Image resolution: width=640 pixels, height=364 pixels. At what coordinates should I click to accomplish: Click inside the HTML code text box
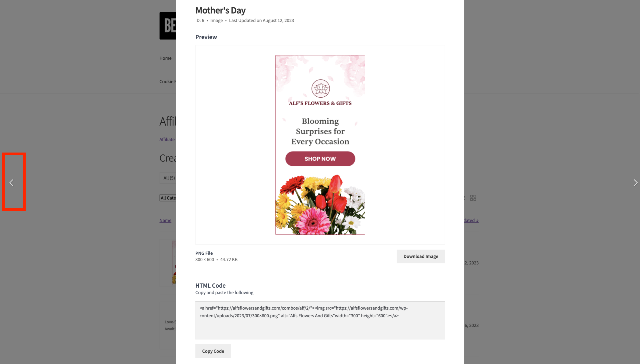320,320
